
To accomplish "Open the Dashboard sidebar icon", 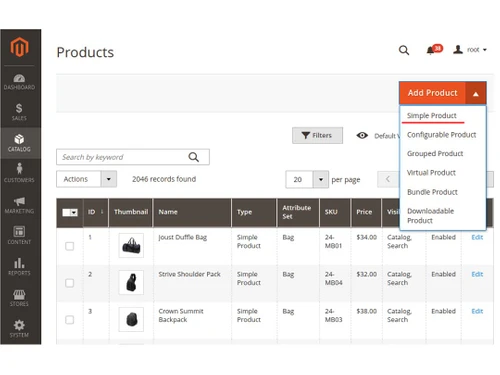I will click(19, 82).
